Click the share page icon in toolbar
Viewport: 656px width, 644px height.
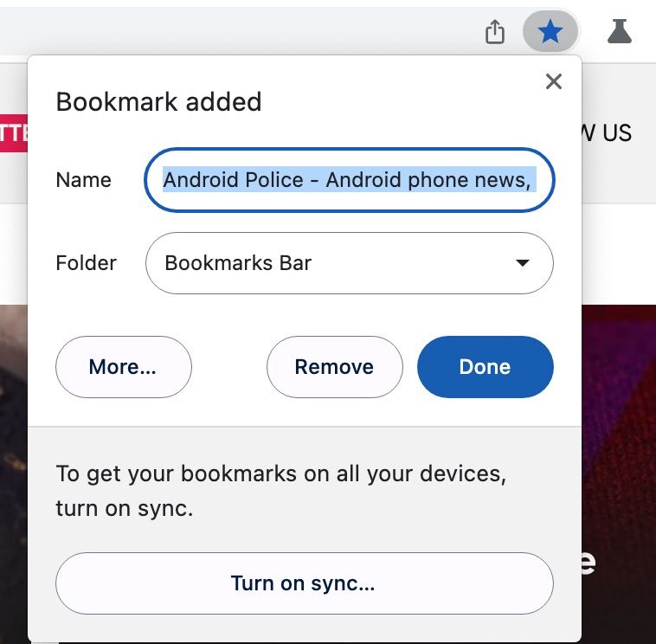click(x=494, y=32)
